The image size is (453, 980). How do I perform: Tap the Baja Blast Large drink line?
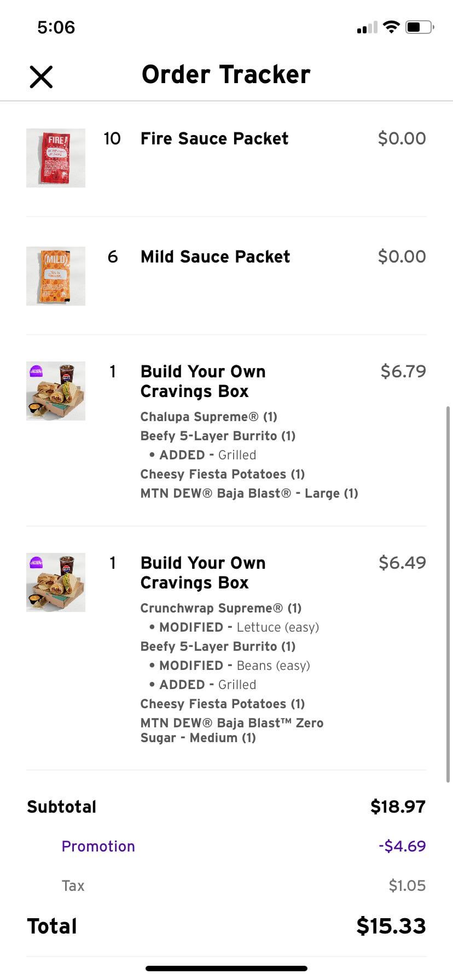click(x=249, y=493)
